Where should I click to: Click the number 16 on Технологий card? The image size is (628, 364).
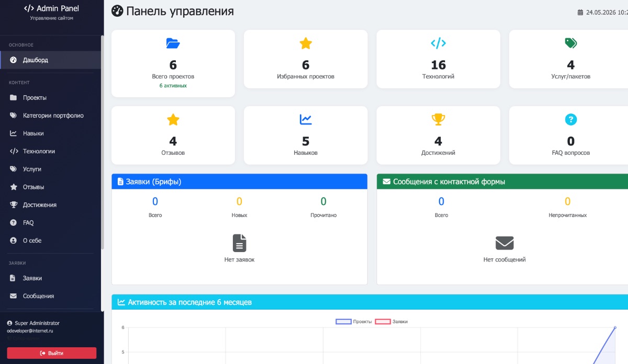[x=438, y=65]
